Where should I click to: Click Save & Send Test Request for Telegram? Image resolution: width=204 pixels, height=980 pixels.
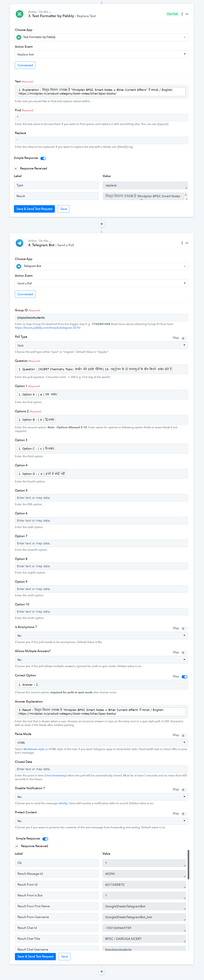(x=35, y=956)
